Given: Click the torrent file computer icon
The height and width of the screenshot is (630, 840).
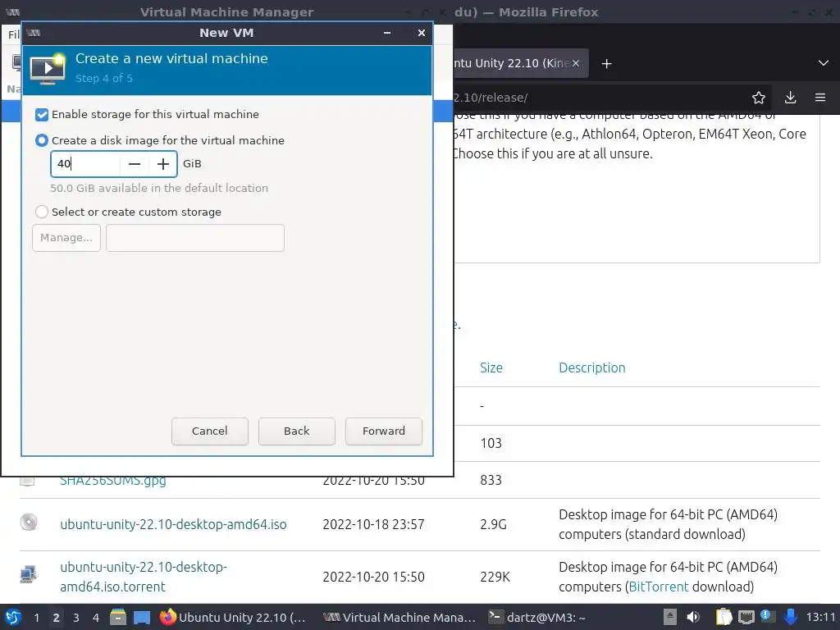Looking at the screenshot, I should pyautogui.click(x=29, y=574).
